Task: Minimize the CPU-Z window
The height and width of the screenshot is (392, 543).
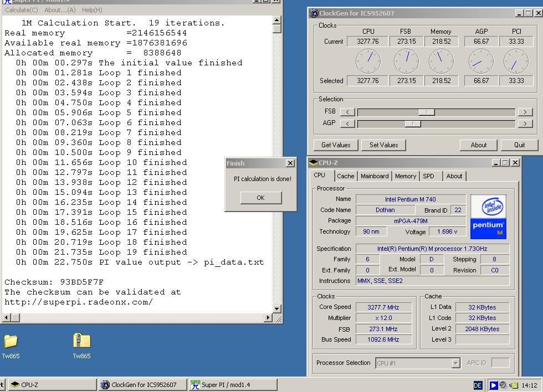Action: coord(496,163)
